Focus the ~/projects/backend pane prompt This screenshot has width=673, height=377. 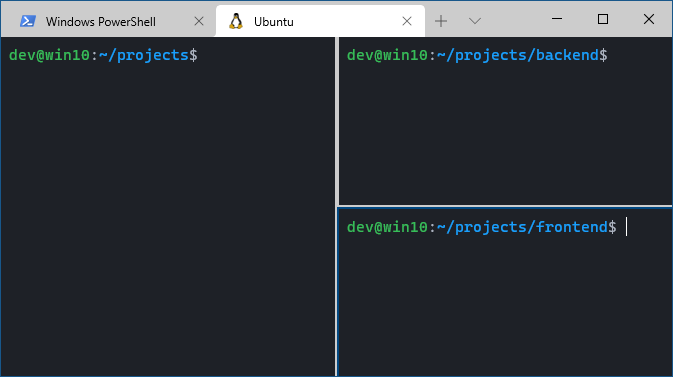tap(477, 55)
